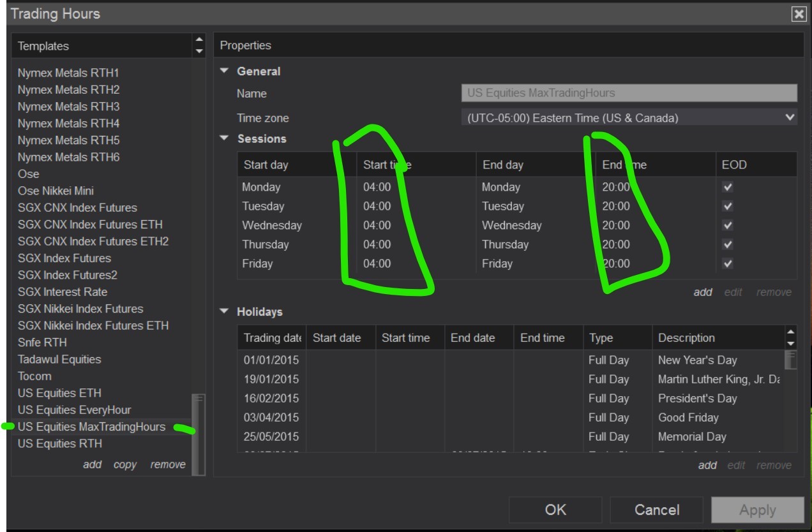812x532 pixels.
Task: Select SGX CNX Index Futures template
Action: click(77, 207)
